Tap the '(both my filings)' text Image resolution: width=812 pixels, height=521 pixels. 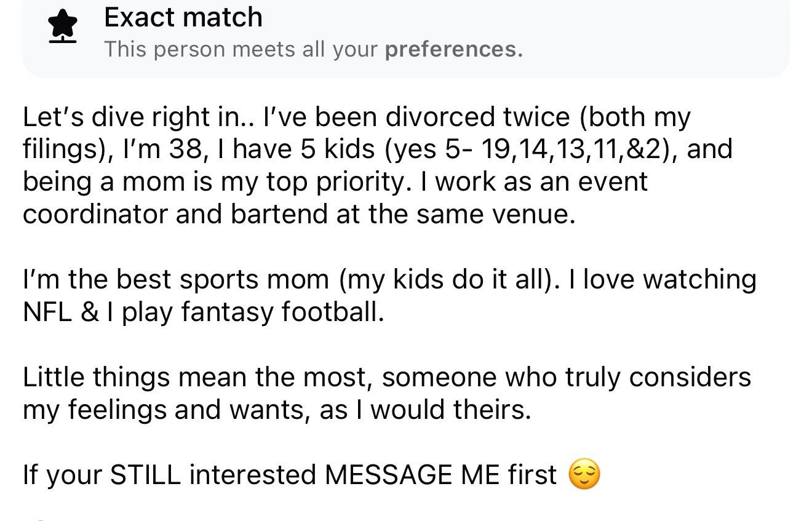click(357, 133)
